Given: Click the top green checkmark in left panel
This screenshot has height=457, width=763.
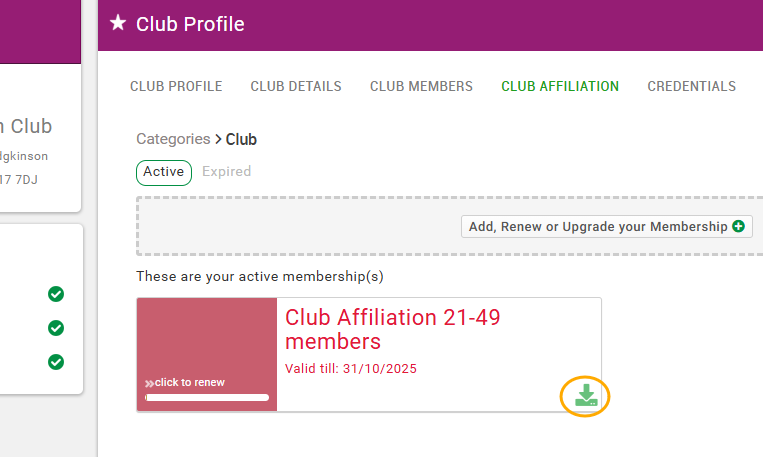Looking at the screenshot, I should pos(56,294).
